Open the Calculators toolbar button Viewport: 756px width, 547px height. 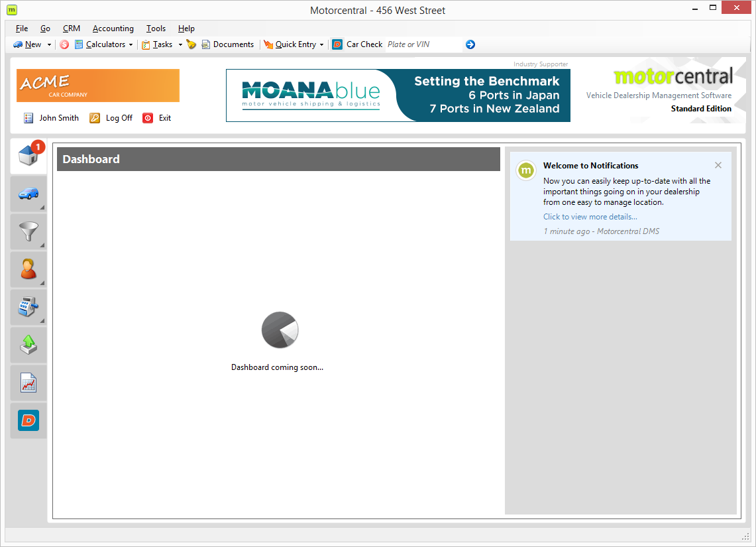[x=100, y=44]
